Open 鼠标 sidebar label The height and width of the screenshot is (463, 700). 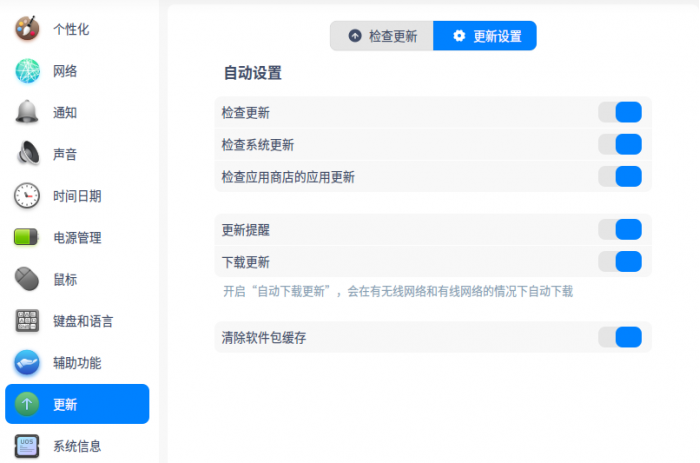[x=65, y=279]
